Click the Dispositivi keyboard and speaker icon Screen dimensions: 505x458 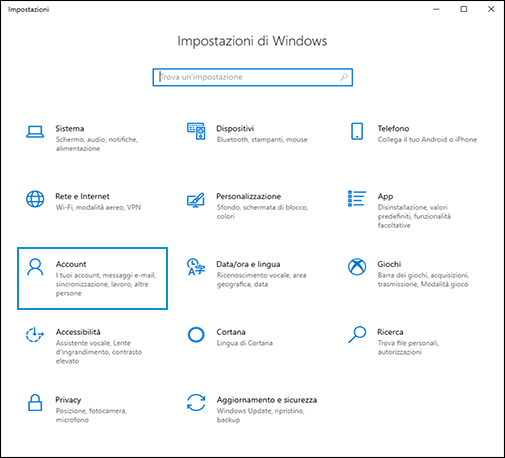(x=196, y=131)
